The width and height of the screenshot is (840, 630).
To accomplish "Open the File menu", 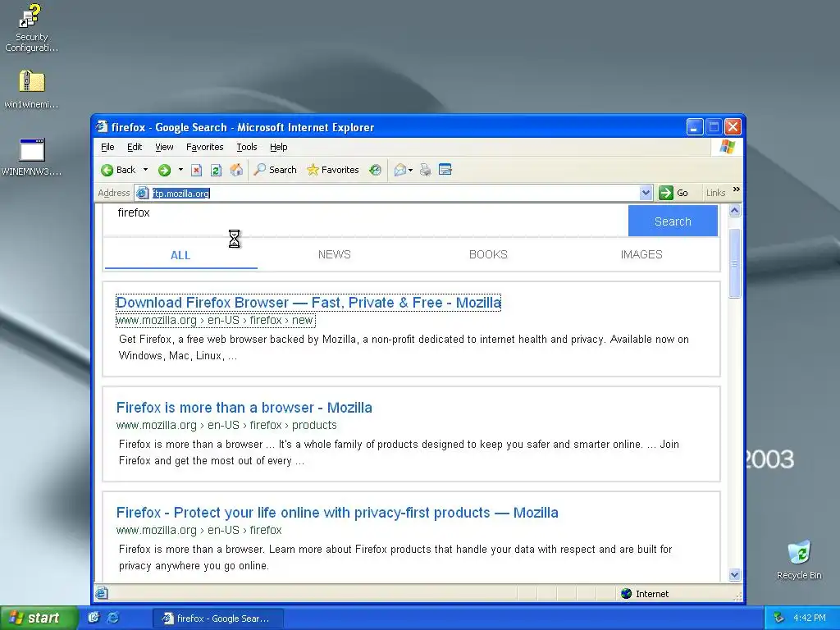I will tap(107, 147).
